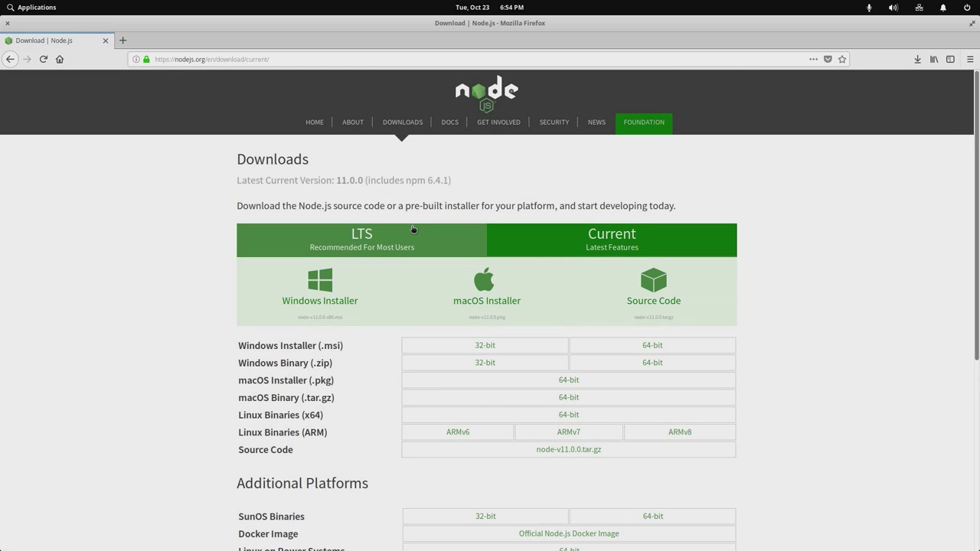
Task: Download Windows Installer (.msi) 32-bit
Action: (485, 345)
